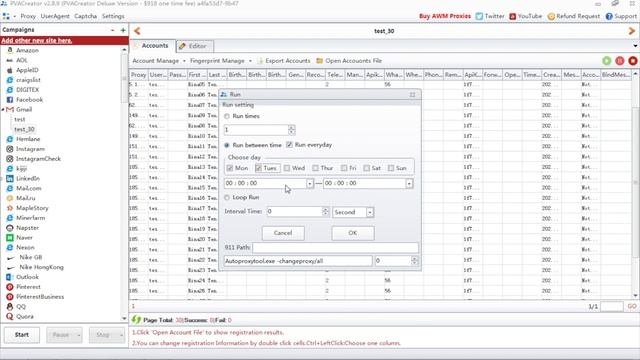
Task: Collapse the Gmail tree node
Action: [3, 109]
